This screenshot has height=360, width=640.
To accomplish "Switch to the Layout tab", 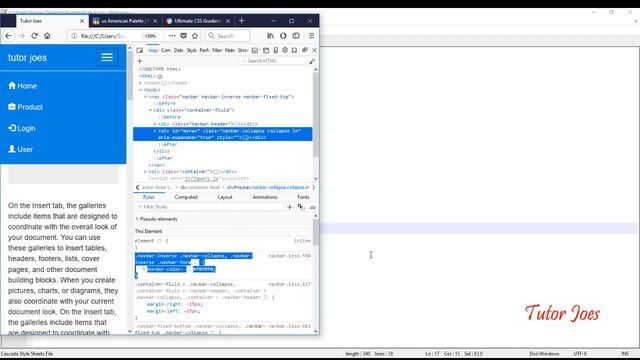I will [225, 197].
